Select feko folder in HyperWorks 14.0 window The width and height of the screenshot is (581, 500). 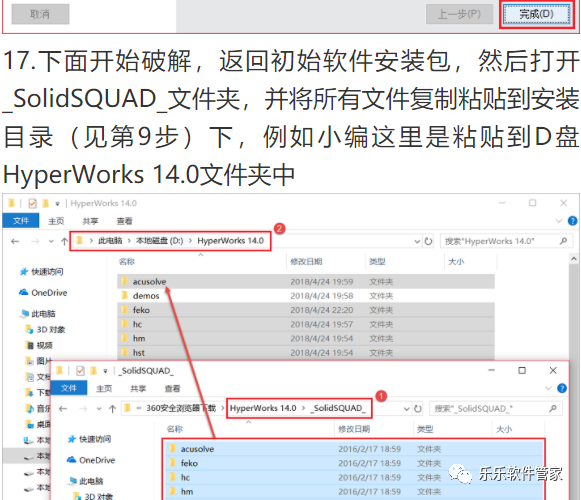306,310
